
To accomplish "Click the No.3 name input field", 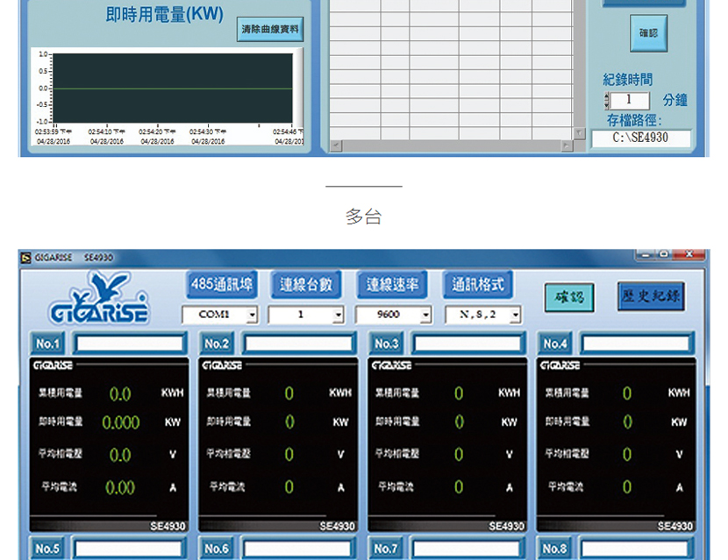I will [x=468, y=344].
